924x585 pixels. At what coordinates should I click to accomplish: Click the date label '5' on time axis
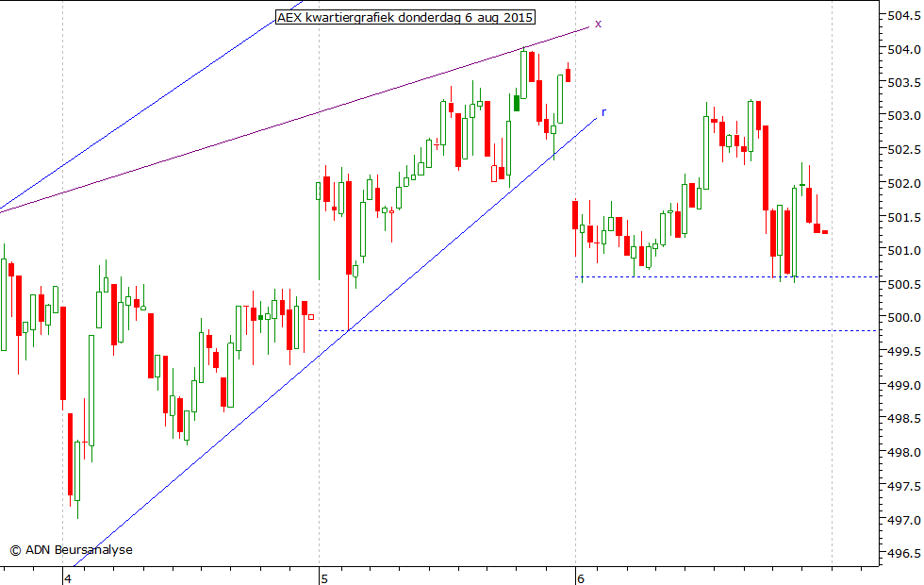324,578
